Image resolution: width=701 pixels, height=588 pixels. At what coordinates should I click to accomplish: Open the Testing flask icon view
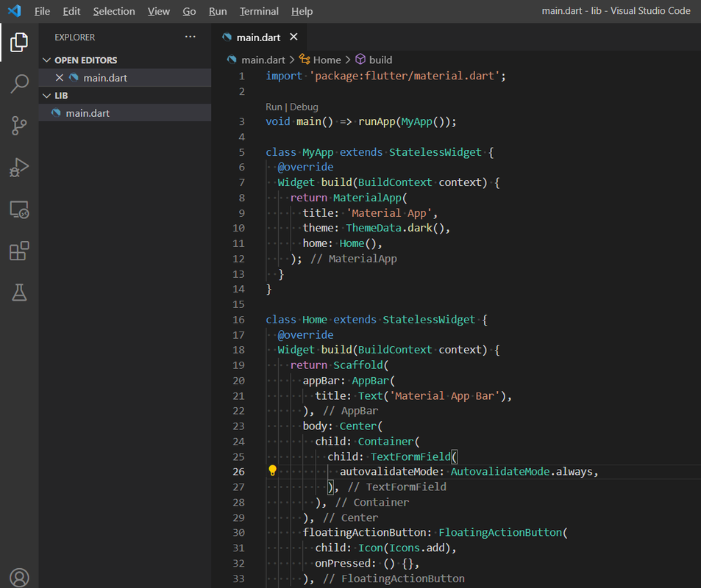19,293
